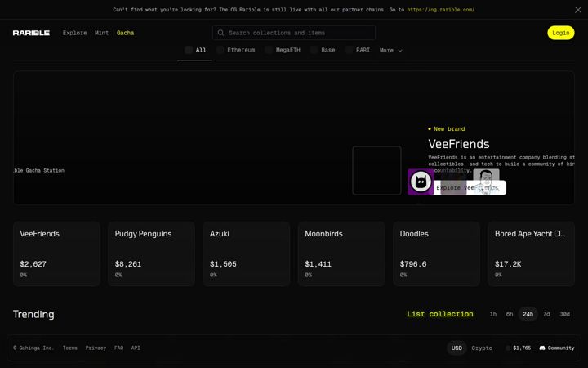The width and height of the screenshot is (588, 368).
Task: Open the Explore menu item
Action: point(74,33)
